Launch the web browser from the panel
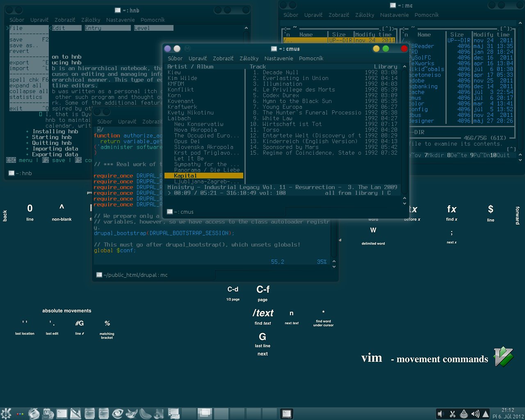The image size is (525, 420). [x=34, y=413]
